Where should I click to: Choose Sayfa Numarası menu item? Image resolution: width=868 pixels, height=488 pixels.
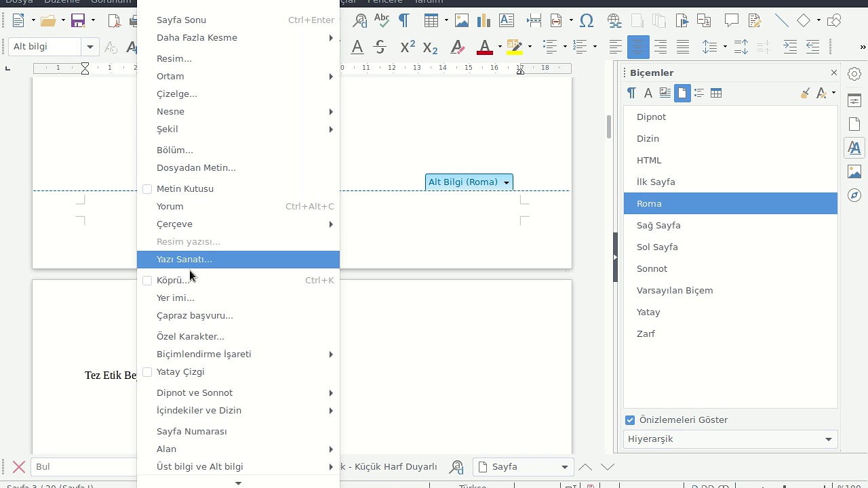click(x=238, y=431)
